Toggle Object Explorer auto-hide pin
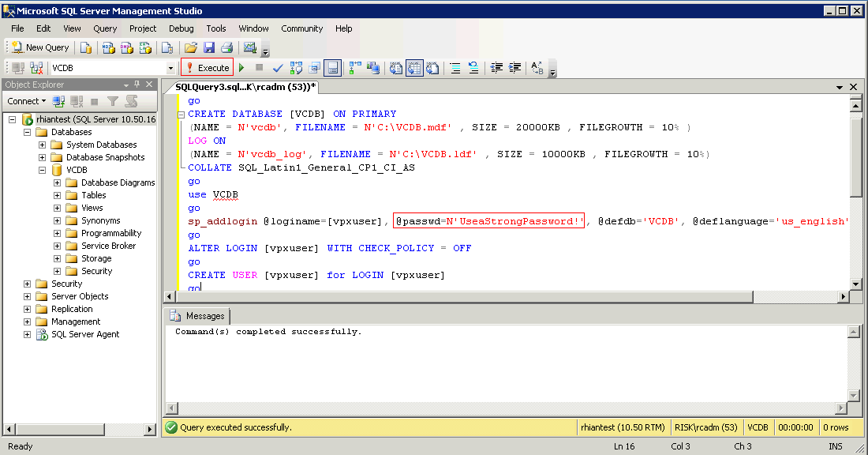868x455 pixels. (x=137, y=85)
